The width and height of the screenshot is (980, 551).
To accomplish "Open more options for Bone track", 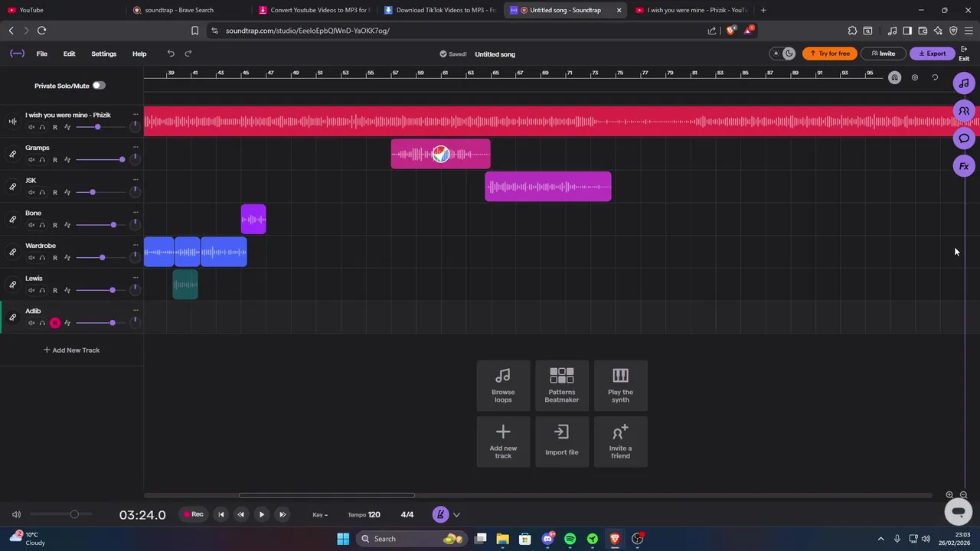I will point(136,212).
